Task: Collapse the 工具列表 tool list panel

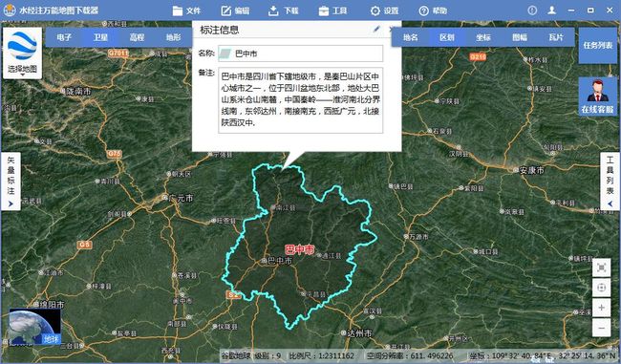Action: pos(610,181)
